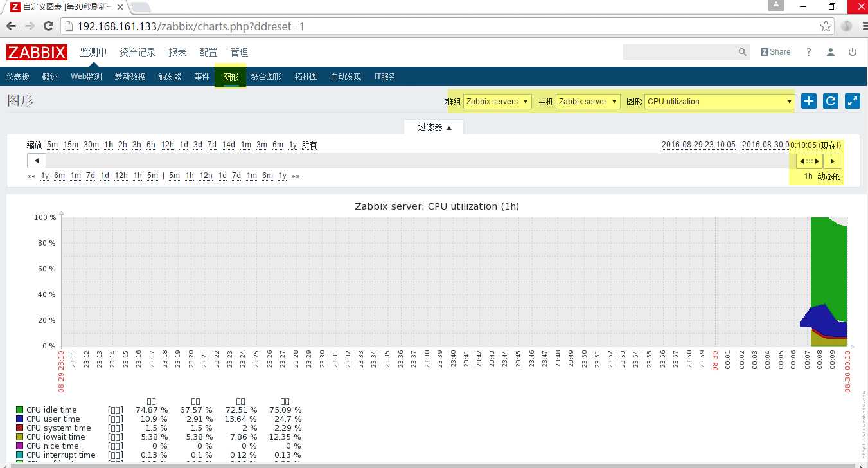This screenshot has width=868, height=468.
Task: Go to the 聚合图形 submenu
Action: pos(266,76)
